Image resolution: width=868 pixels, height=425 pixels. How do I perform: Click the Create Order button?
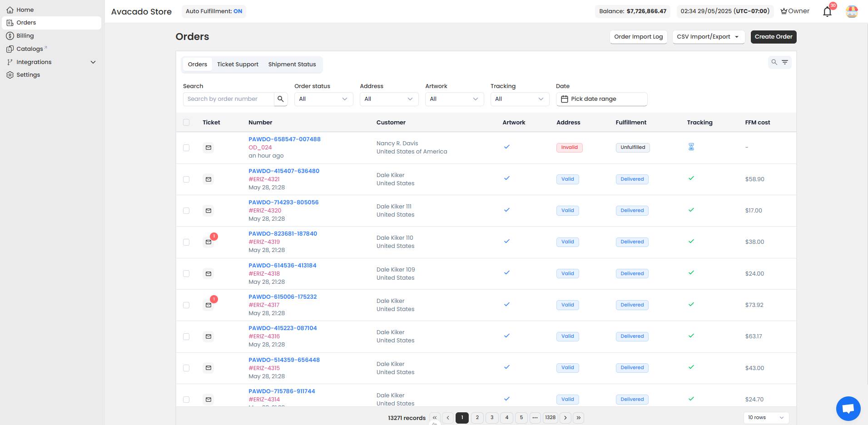774,37
